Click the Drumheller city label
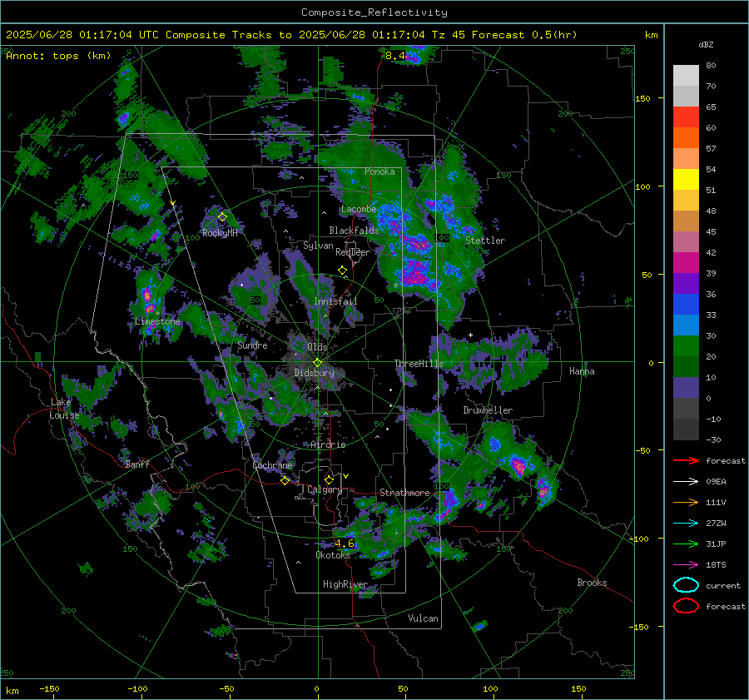This screenshot has height=700, width=749. click(488, 410)
